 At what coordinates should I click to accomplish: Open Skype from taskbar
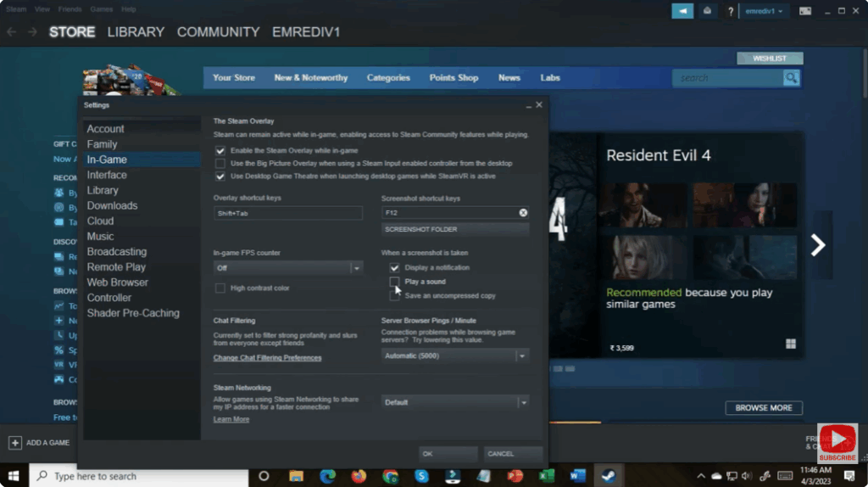pyautogui.click(x=421, y=476)
